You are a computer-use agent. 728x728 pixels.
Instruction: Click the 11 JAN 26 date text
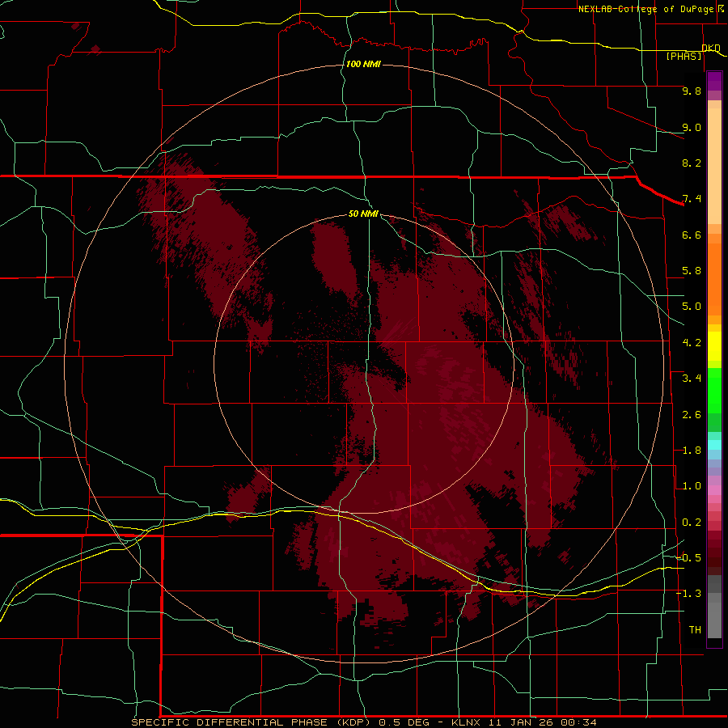click(x=519, y=722)
